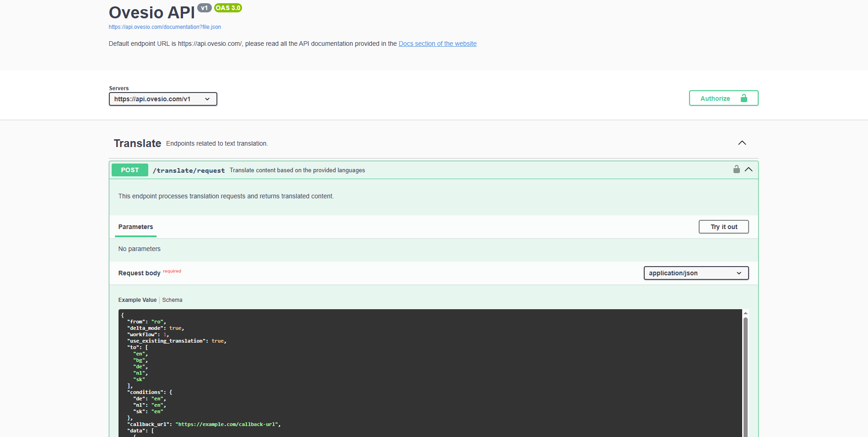Click the "conditions" key in example JSON
The image size is (868, 437).
click(x=145, y=392)
